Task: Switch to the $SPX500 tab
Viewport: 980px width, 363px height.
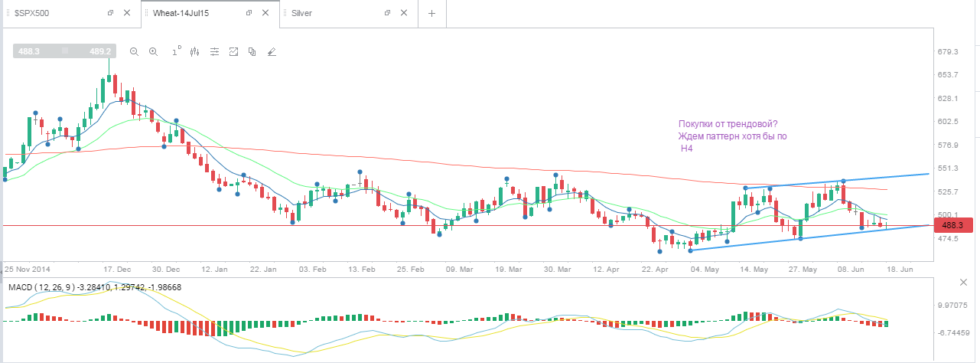Action: pos(31,13)
